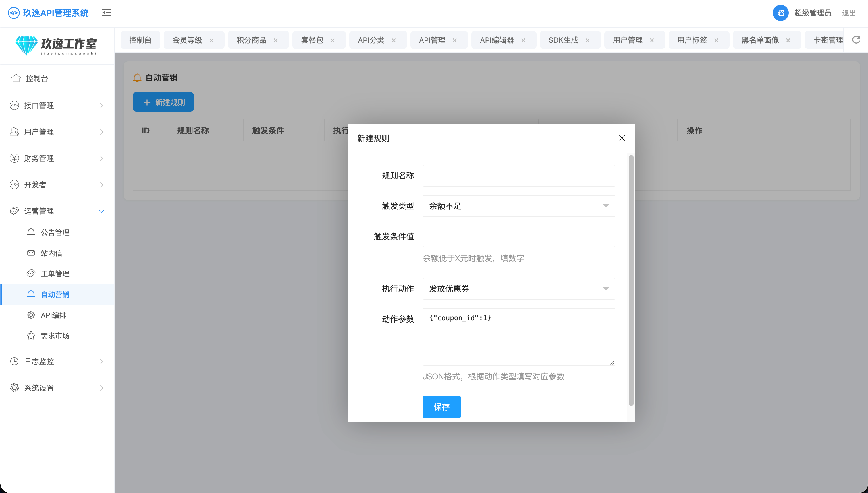868x493 pixels.
Task: Open the 触发类型 dropdown showing 余额不足
Action: pyautogui.click(x=519, y=206)
